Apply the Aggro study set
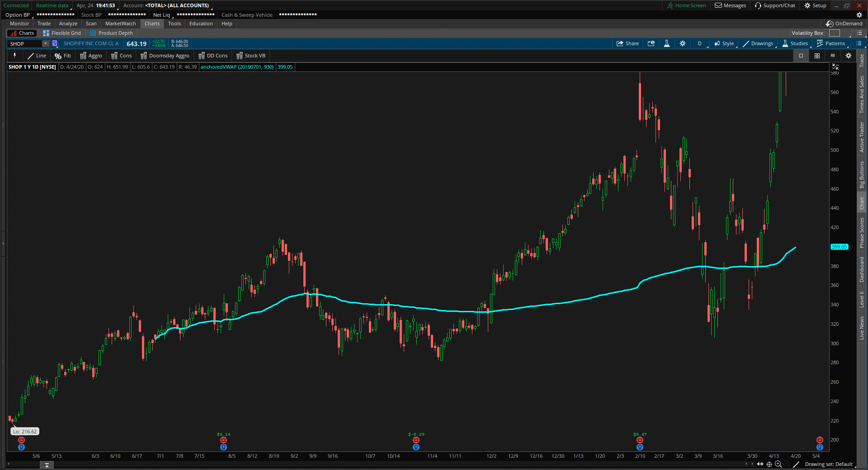The image size is (868, 470). coord(91,56)
